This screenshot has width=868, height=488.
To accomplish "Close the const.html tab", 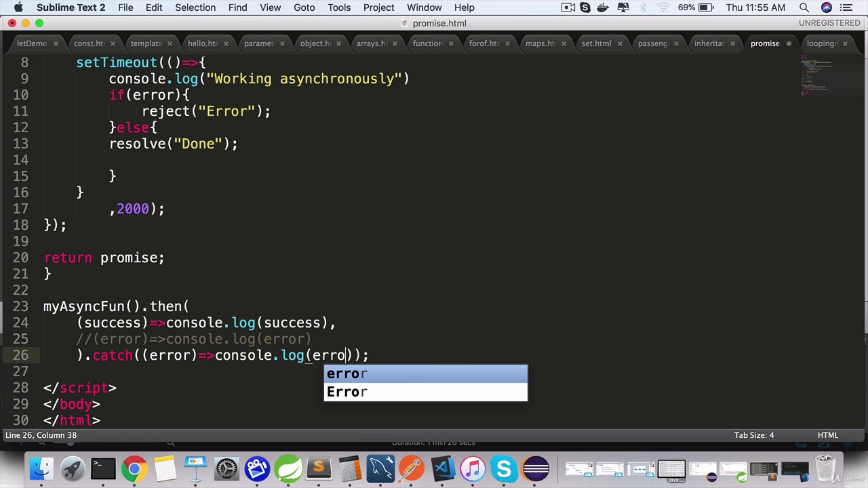I will (x=113, y=43).
